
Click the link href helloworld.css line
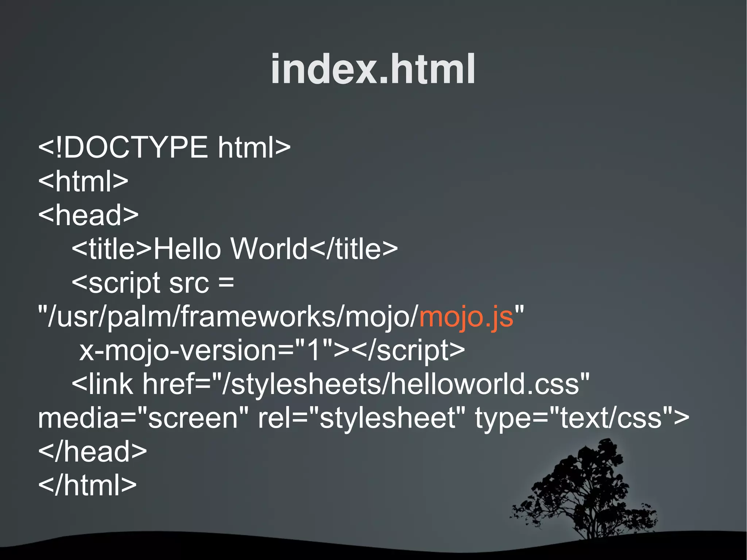331,384
